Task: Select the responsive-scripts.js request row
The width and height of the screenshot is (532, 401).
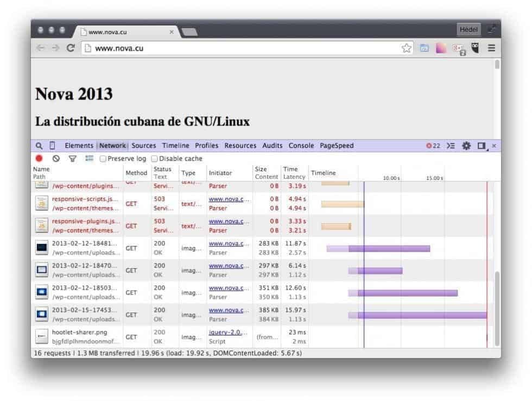Action: click(263, 203)
